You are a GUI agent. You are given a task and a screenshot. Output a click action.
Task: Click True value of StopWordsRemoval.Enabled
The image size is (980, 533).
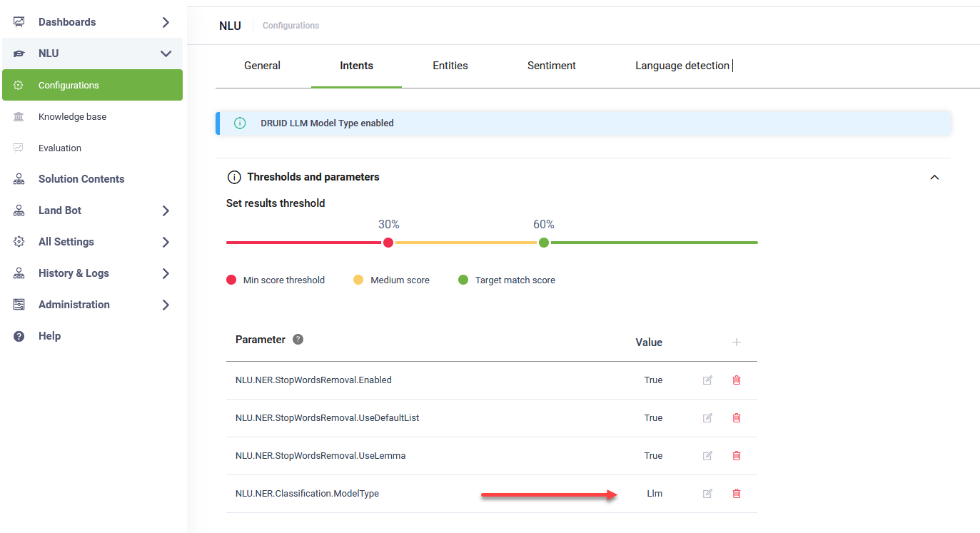653,380
